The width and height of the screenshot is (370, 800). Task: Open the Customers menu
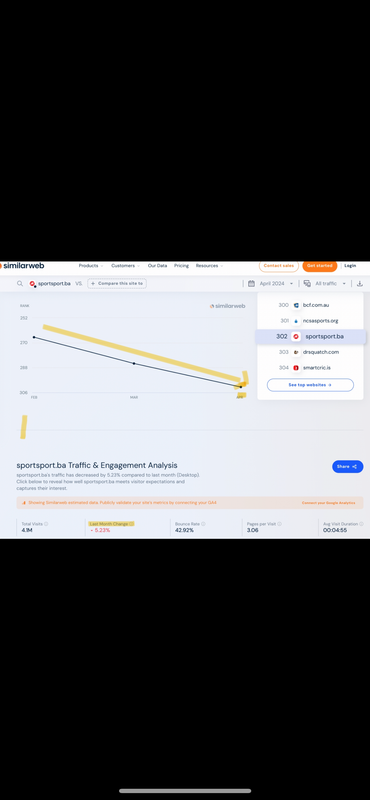(126, 266)
